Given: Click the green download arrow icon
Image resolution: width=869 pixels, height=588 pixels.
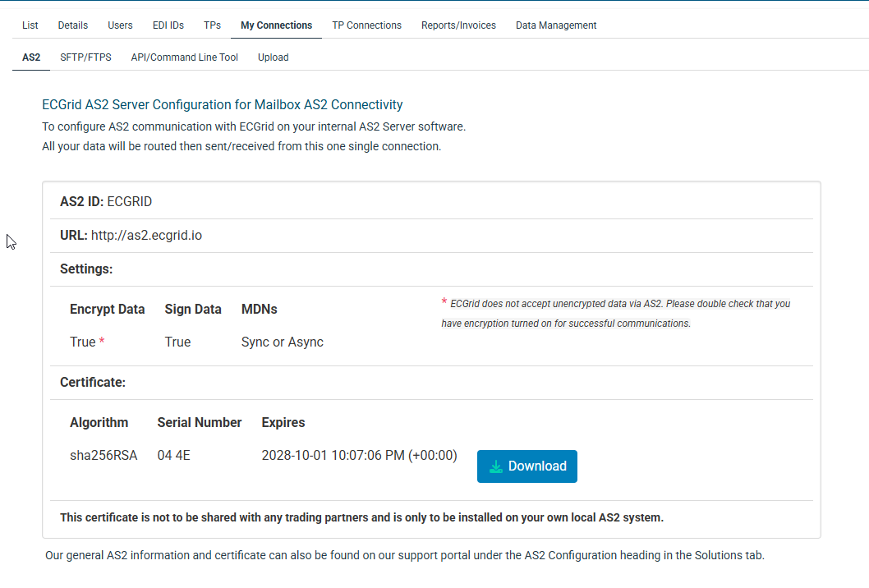Looking at the screenshot, I should pyautogui.click(x=496, y=466).
